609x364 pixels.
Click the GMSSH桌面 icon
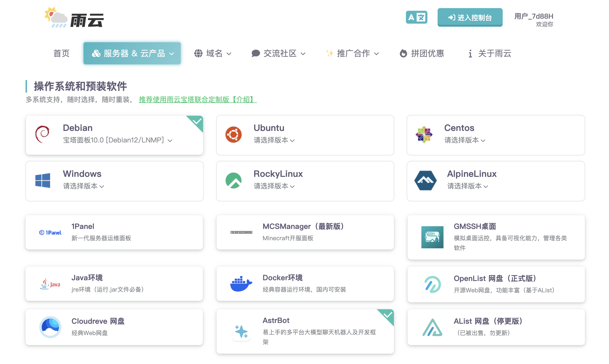point(432,237)
